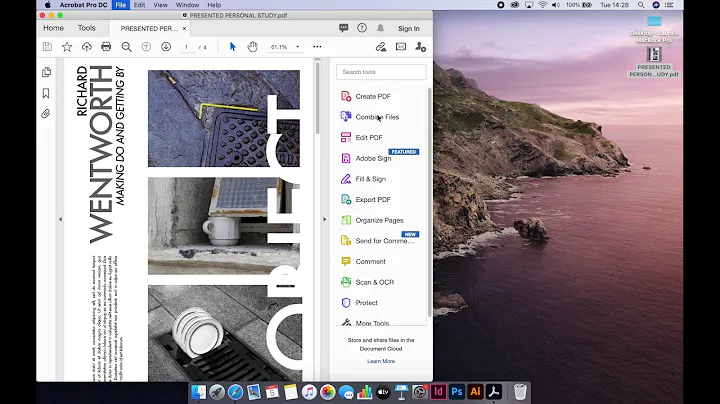Follow the Learn More link
The width and height of the screenshot is (720, 404).
[x=381, y=361]
